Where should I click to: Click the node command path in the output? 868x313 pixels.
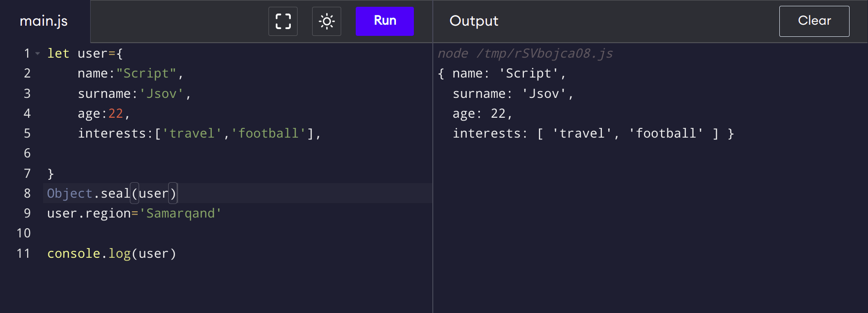point(525,53)
